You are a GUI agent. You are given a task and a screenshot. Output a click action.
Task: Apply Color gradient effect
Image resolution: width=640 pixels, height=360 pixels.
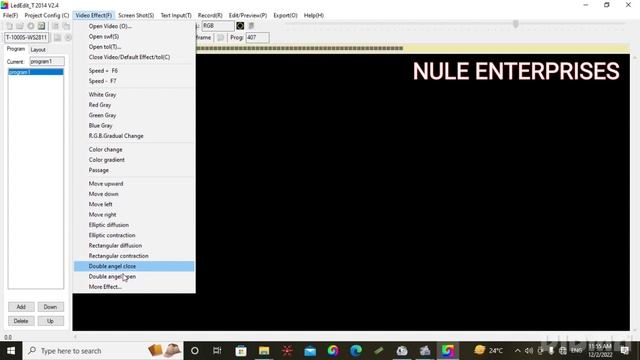[x=134, y=160]
